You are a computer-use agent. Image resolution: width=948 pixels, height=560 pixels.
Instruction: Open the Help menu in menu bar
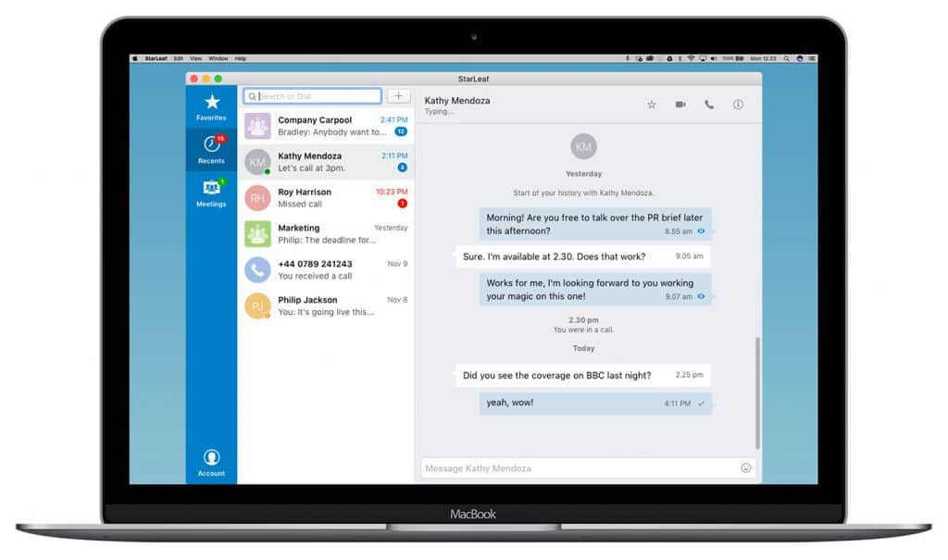[x=241, y=58]
